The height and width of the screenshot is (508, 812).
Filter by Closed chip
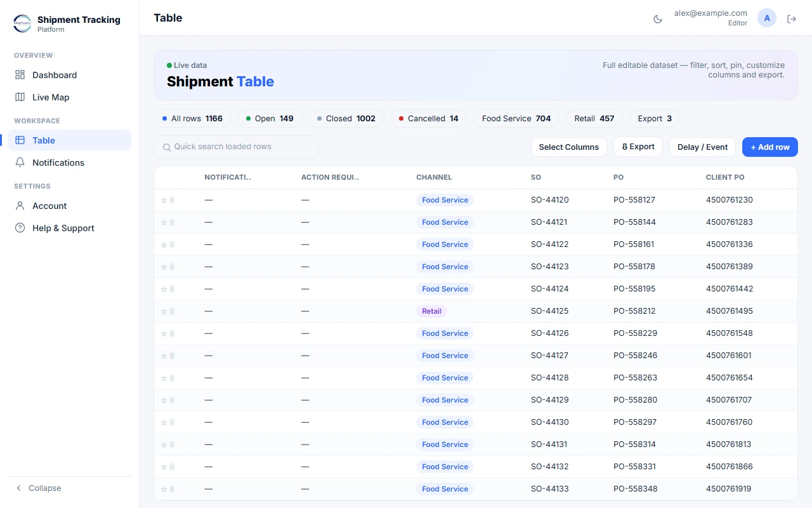coord(346,119)
